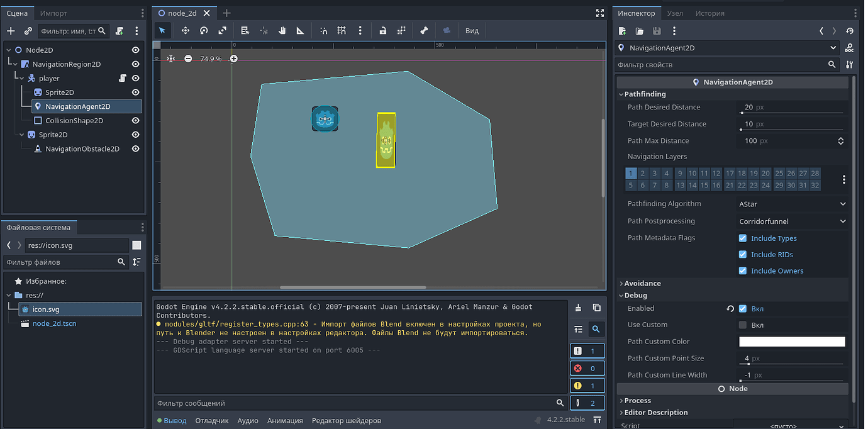868x429 pixels.
Task: Open the Анимация bottom panel
Action: point(285,420)
